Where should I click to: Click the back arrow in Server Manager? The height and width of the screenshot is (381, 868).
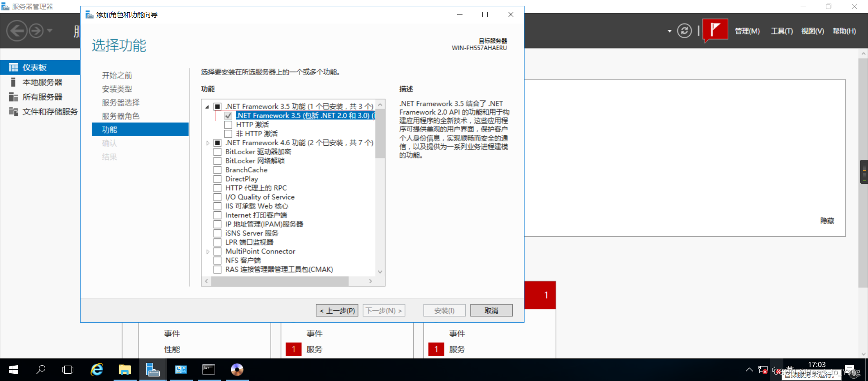[x=17, y=31]
